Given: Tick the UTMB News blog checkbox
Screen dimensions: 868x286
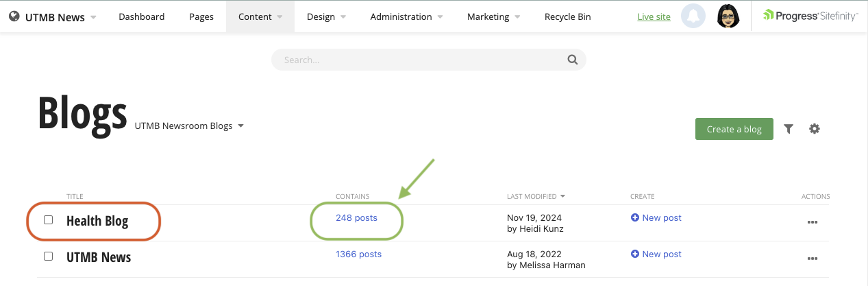Looking at the screenshot, I should pyautogui.click(x=49, y=257).
